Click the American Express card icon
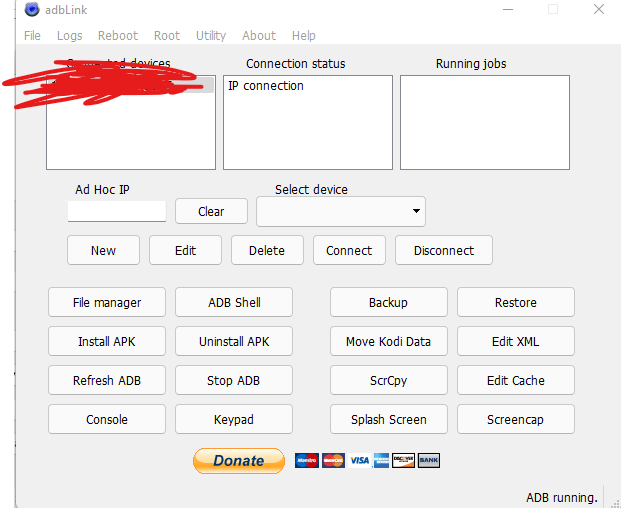The width and height of the screenshot is (621, 508). pyautogui.click(x=381, y=460)
